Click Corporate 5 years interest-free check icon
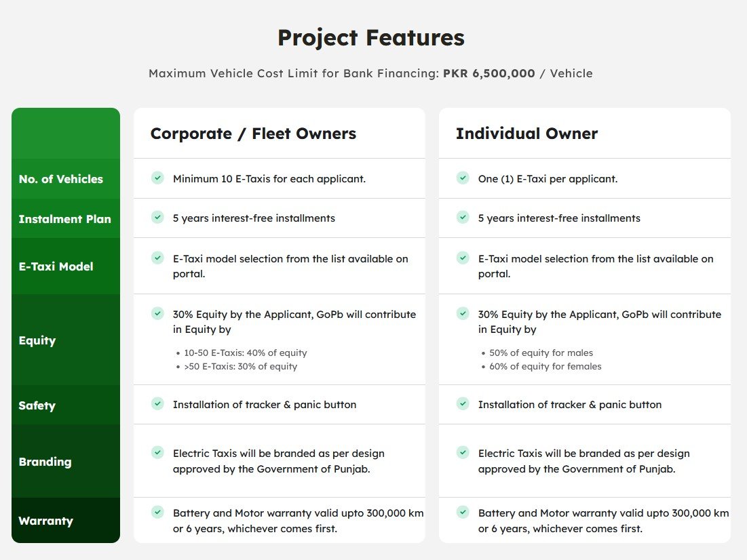The width and height of the screenshot is (747, 560). point(157,218)
